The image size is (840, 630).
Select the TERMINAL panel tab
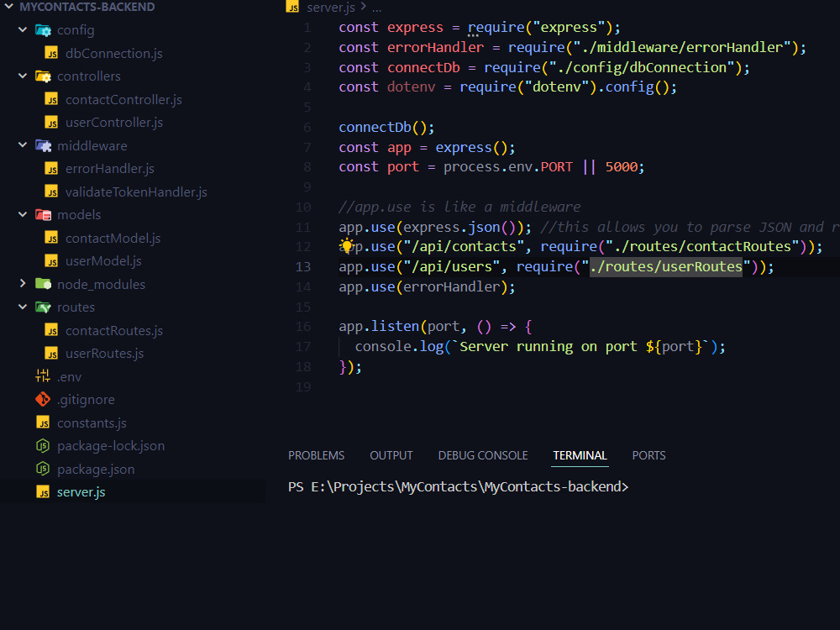[x=580, y=455]
